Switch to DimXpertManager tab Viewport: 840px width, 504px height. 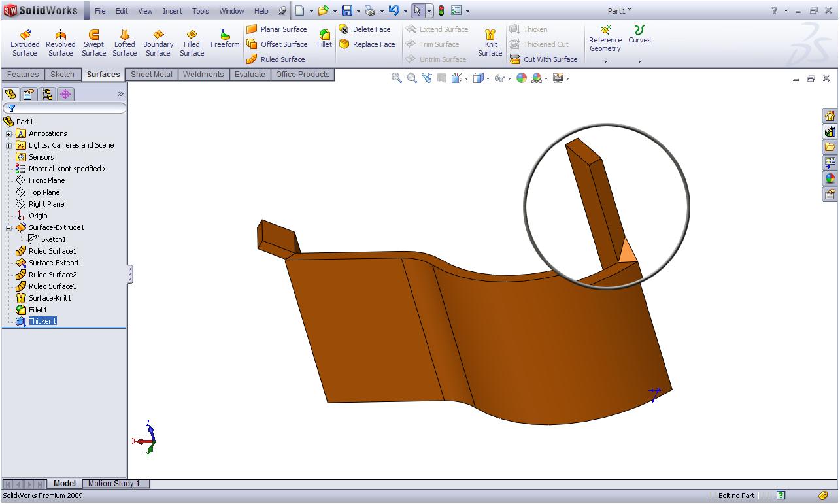[x=65, y=94]
